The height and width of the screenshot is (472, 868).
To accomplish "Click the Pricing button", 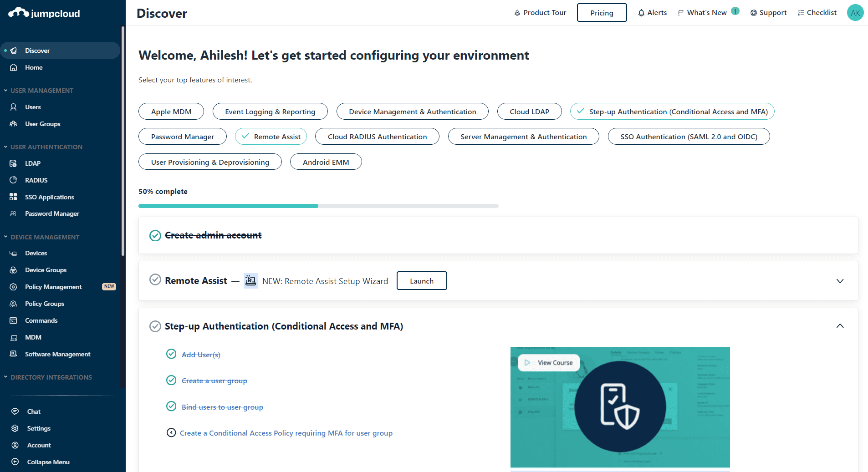I will coord(602,13).
